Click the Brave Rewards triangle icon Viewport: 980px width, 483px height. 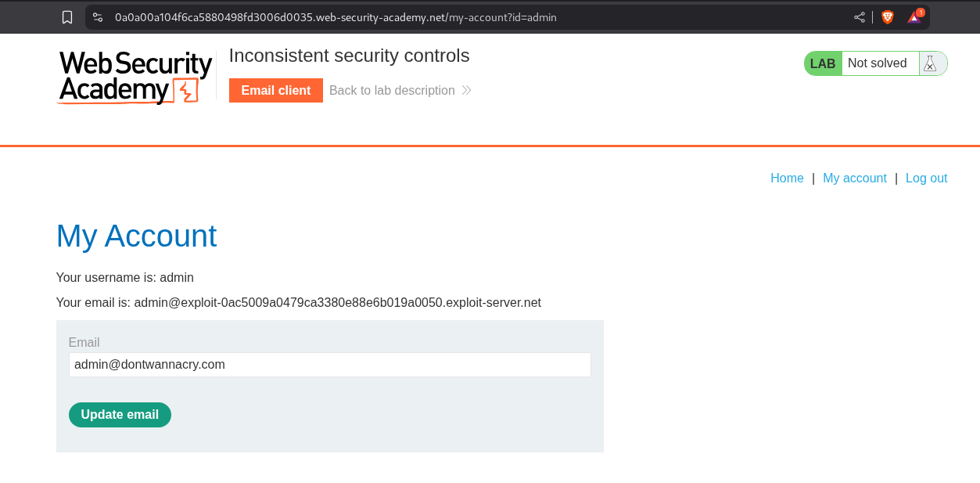[x=914, y=17]
